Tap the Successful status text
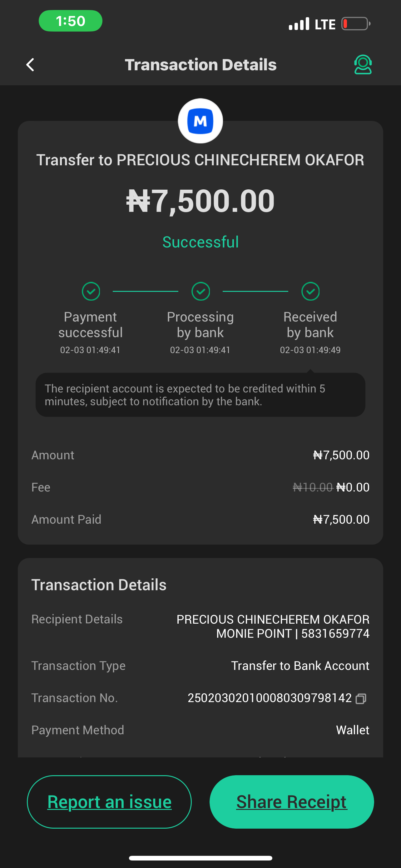 200,242
